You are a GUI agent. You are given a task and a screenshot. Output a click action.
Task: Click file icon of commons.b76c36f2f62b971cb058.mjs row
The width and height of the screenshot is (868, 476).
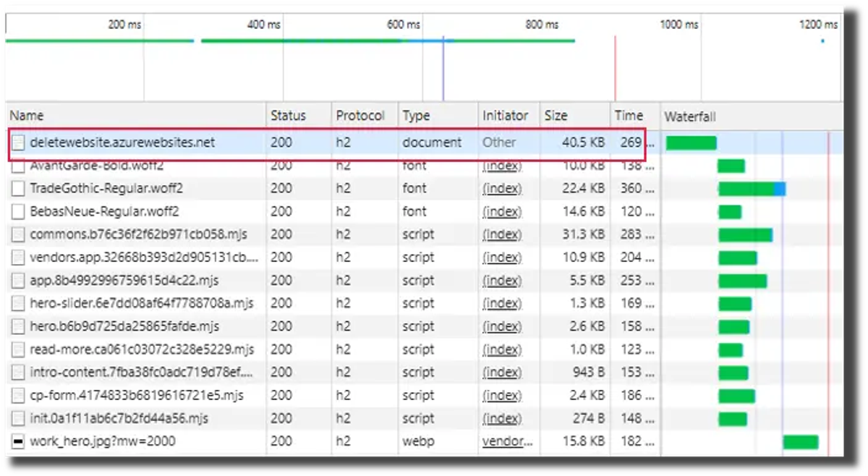pyautogui.click(x=18, y=235)
